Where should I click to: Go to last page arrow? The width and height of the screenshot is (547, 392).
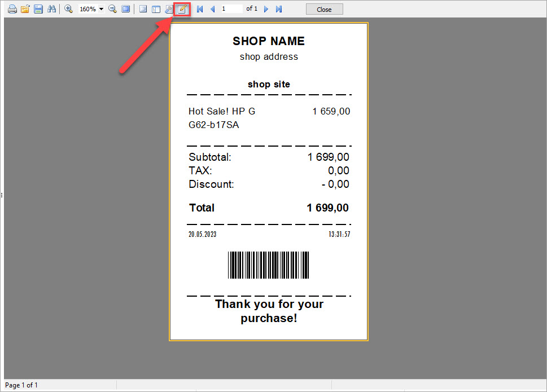tap(279, 9)
